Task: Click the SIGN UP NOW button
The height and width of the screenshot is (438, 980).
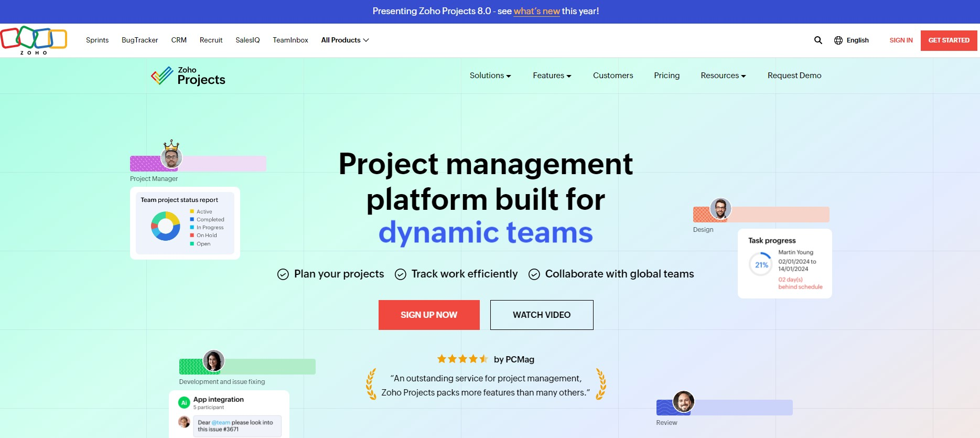Action: 429,315
